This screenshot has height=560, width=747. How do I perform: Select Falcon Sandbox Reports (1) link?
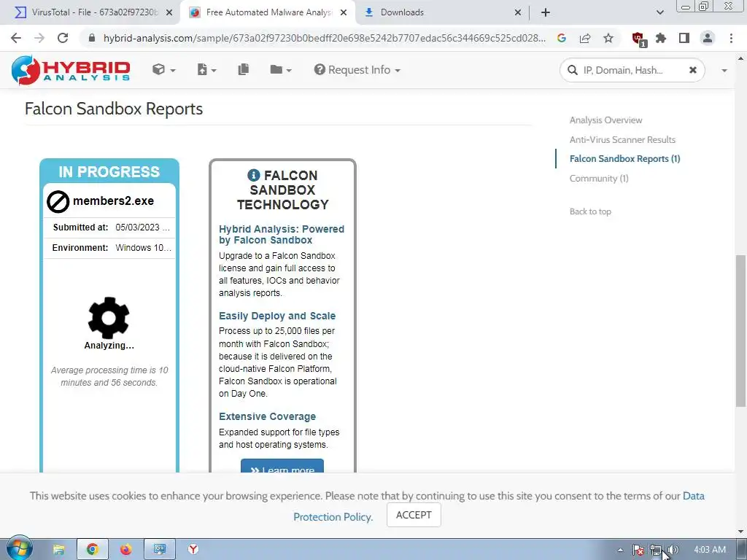(x=624, y=158)
